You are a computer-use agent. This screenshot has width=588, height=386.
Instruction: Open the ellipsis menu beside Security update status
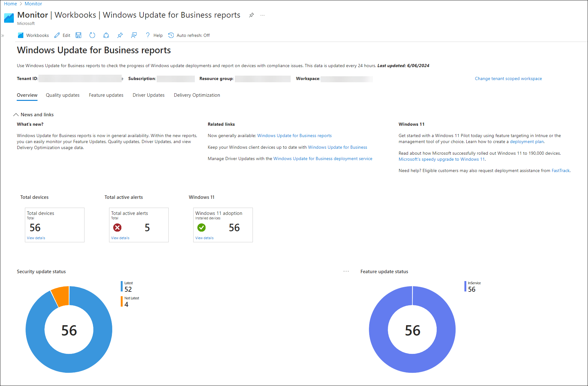point(346,271)
